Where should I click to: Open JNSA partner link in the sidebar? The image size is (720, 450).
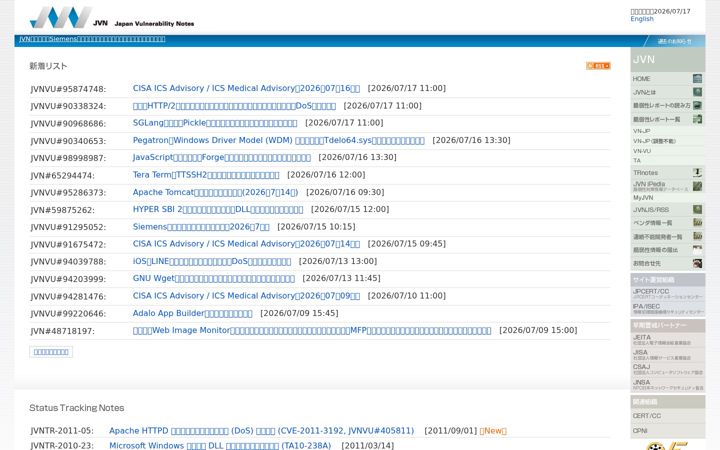tap(668, 385)
